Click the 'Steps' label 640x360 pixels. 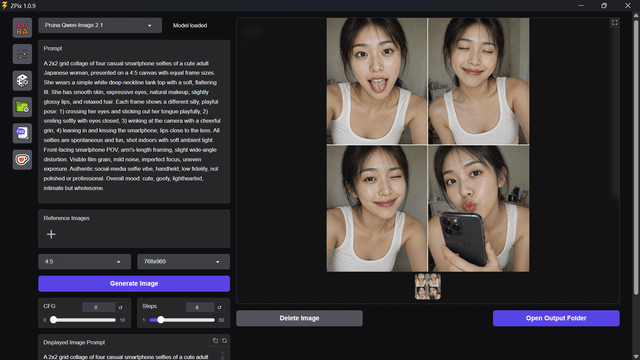[x=149, y=306]
